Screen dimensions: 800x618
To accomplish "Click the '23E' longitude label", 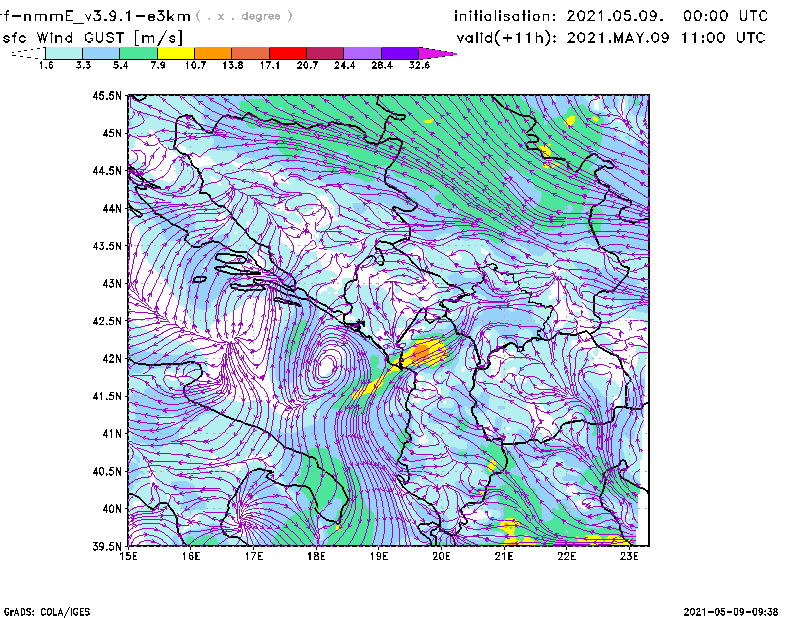I will point(629,556).
